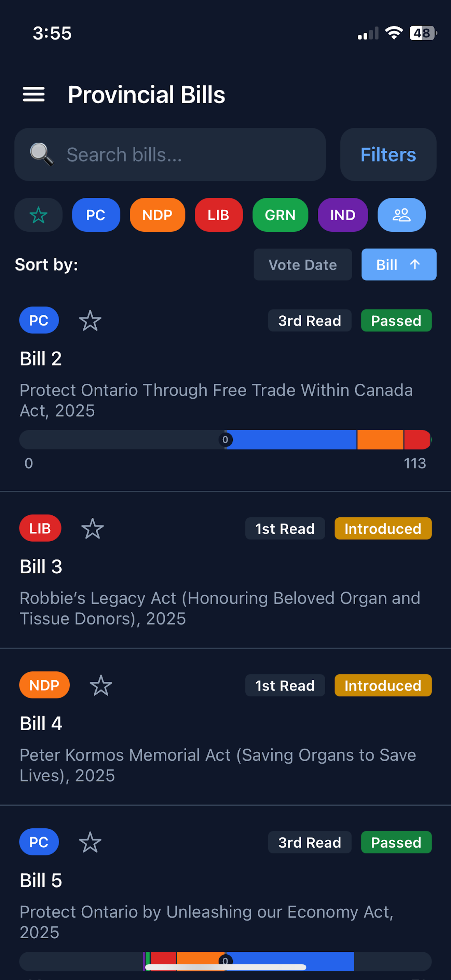Viewport: 451px width, 980px height.
Task: Reverse the Bill sort direction arrow
Action: [x=415, y=264]
